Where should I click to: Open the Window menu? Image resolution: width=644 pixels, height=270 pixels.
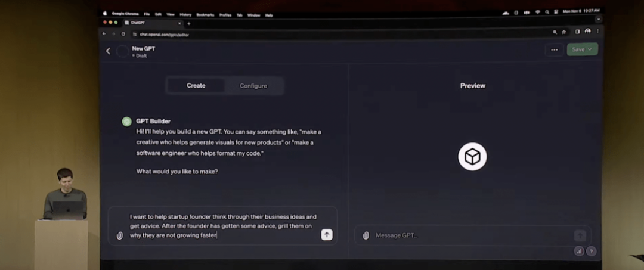click(254, 15)
